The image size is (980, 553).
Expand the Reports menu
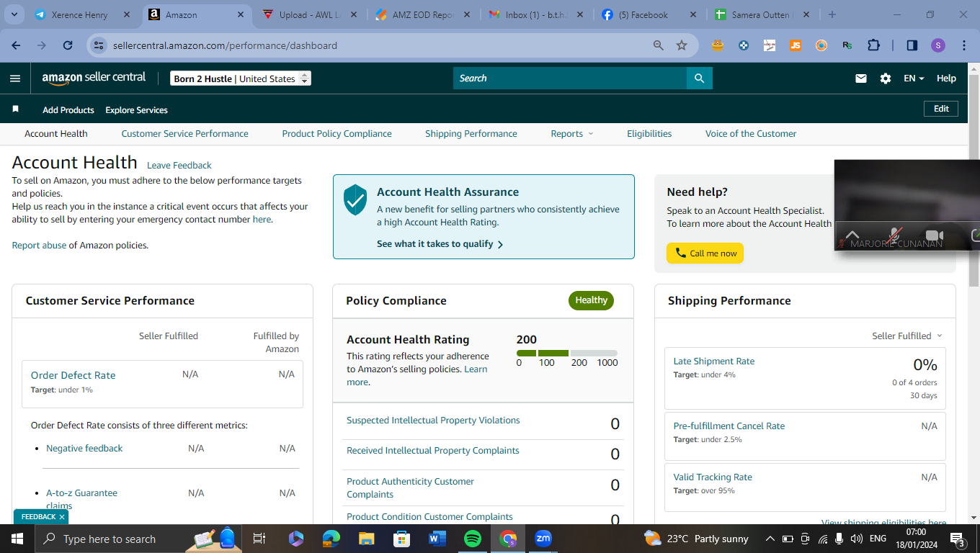pos(572,134)
